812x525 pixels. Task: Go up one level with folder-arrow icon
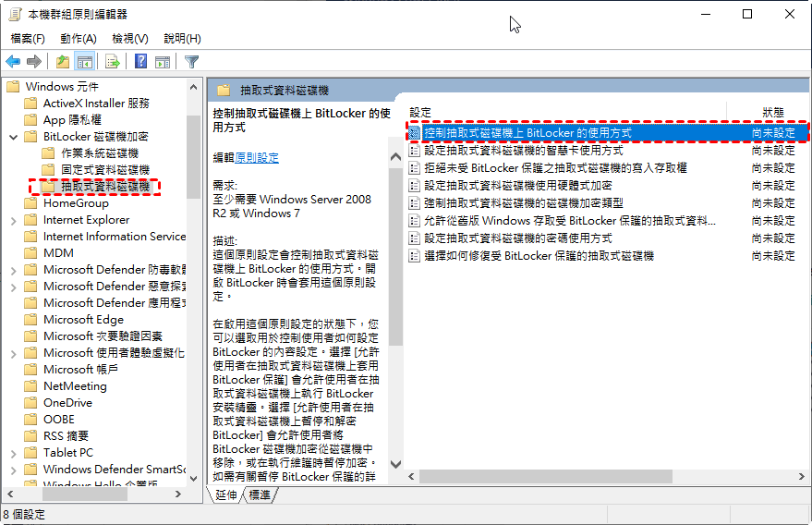pos(63,62)
